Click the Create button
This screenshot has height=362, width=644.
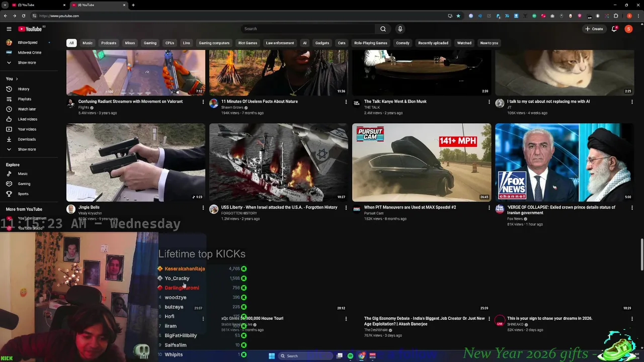[x=594, y=29]
